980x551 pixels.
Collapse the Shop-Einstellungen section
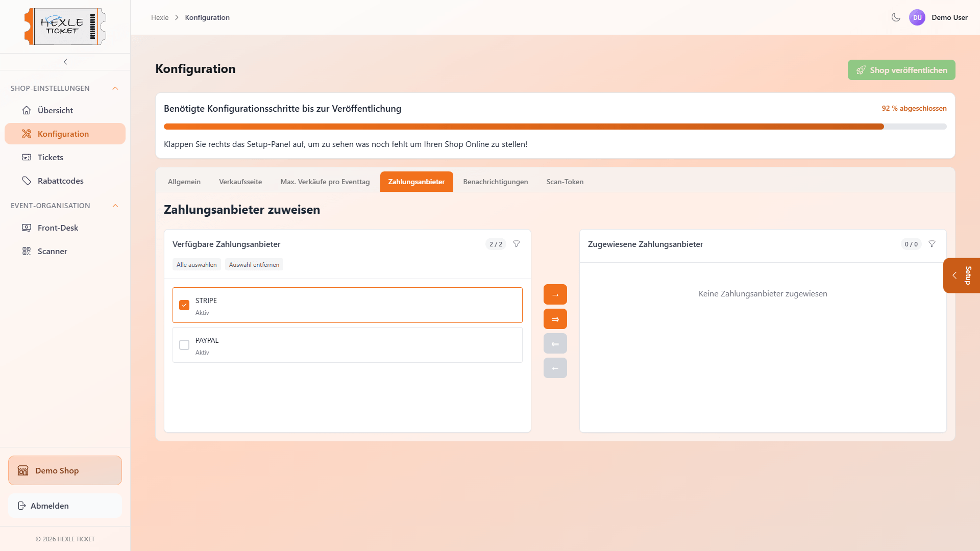click(115, 88)
